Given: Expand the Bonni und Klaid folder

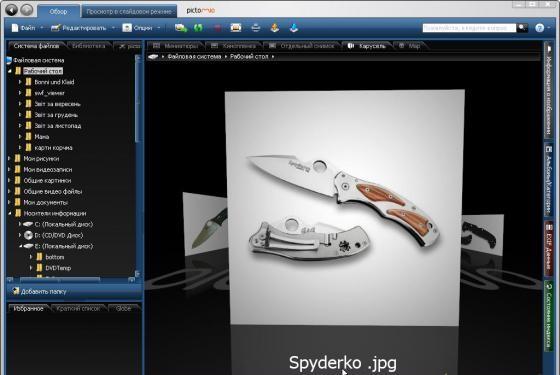Looking at the screenshot, I should click(x=20, y=82).
